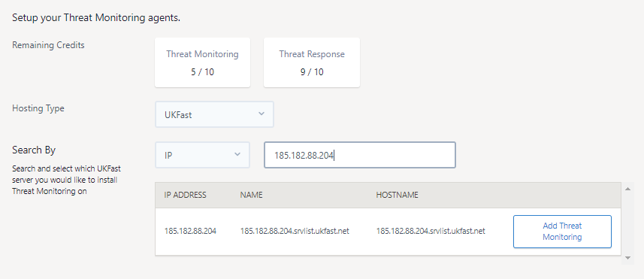The image size is (644, 279).
Task: Click the scrollbar up arrow
Action: click(x=627, y=189)
